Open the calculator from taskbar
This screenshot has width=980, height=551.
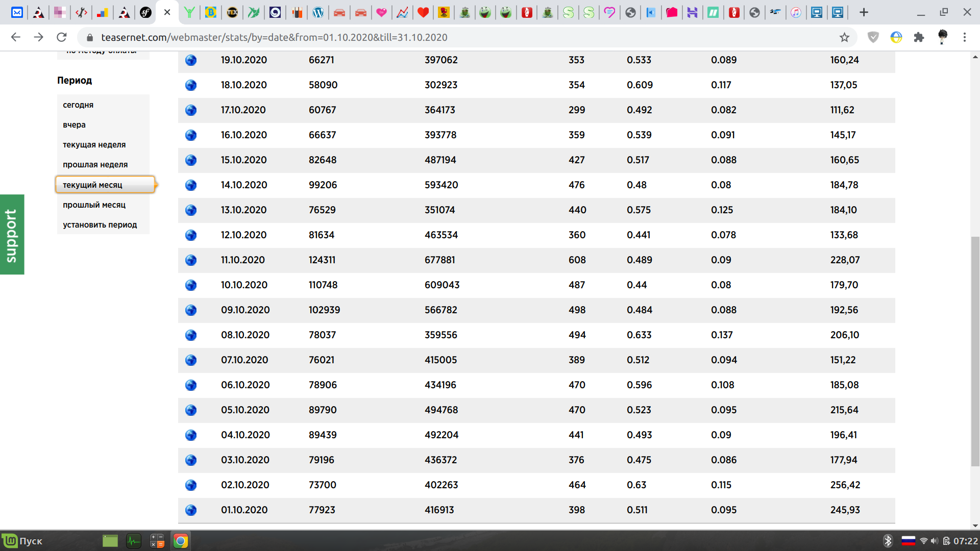[157, 541]
